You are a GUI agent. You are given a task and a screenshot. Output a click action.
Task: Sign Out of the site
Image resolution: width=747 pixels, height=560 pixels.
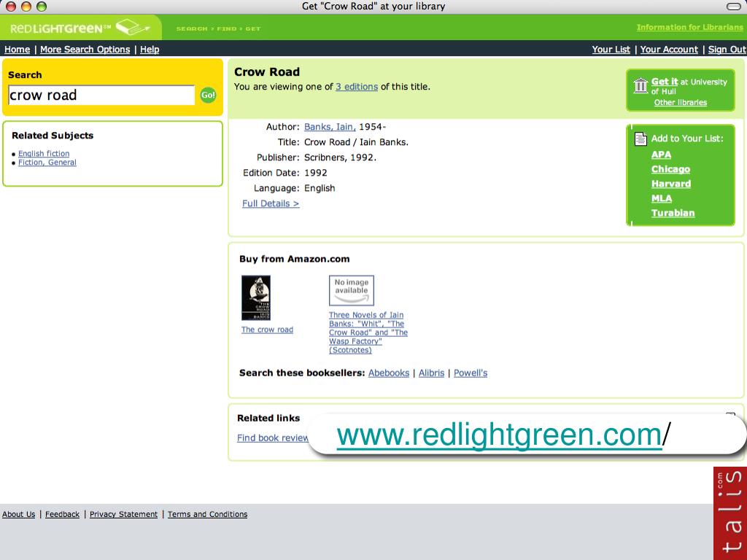coord(727,50)
